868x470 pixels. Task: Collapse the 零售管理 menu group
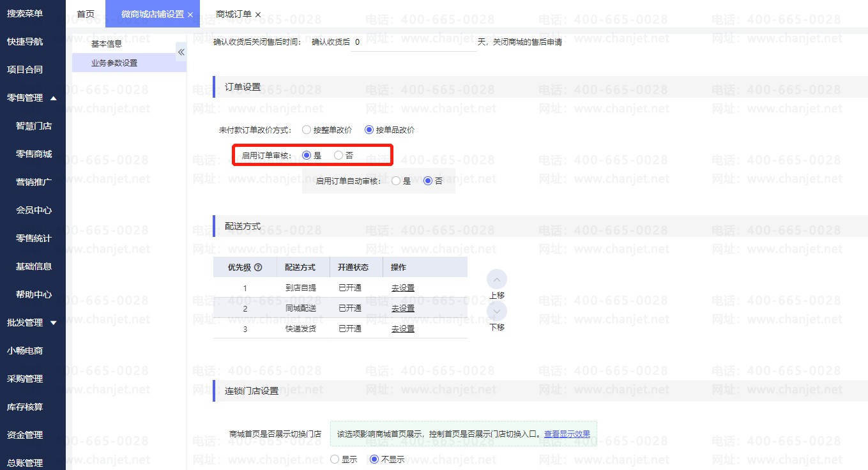pyautogui.click(x=54, y=98)
